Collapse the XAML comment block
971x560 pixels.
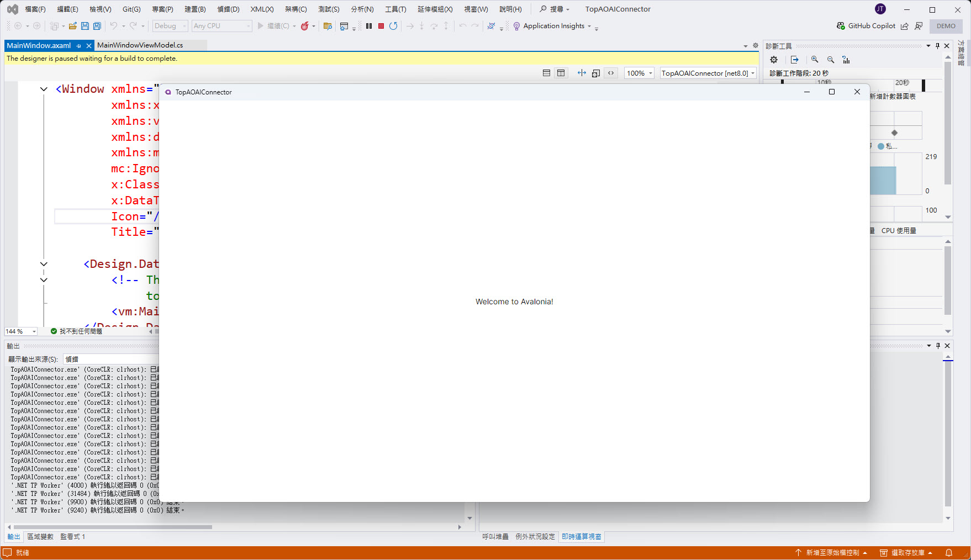(44, 280)
